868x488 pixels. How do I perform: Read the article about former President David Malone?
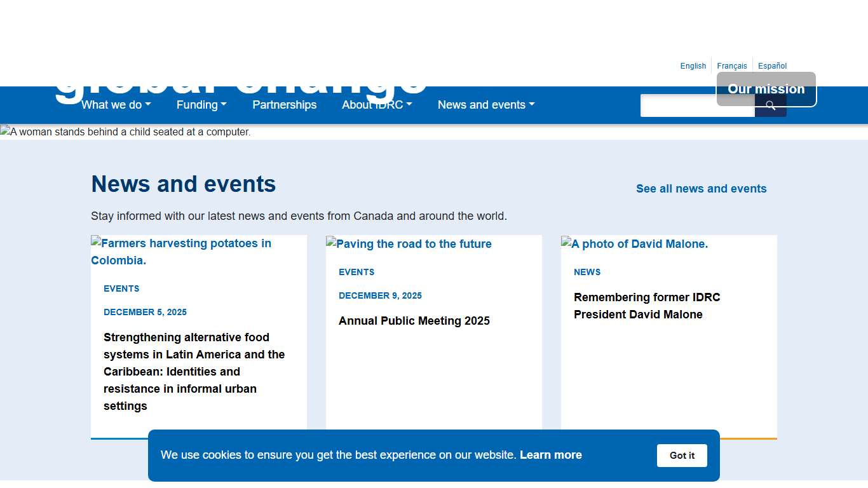(647, 306)
